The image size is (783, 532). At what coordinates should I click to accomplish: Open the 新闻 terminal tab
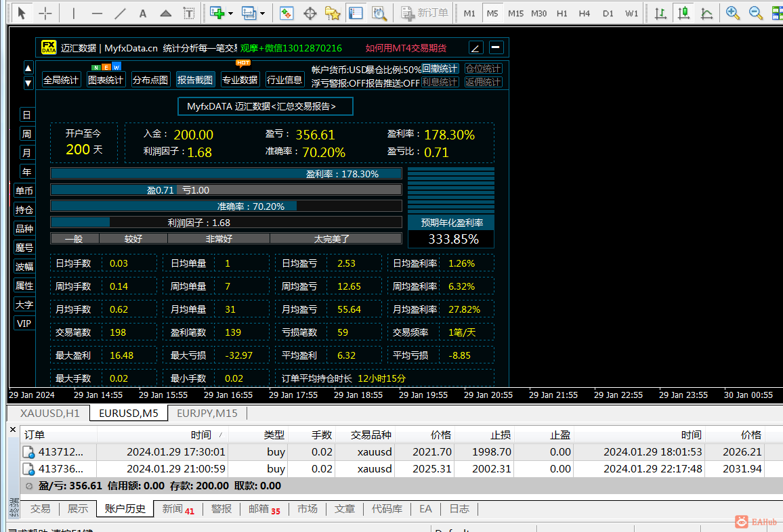[x=178, y=509]
